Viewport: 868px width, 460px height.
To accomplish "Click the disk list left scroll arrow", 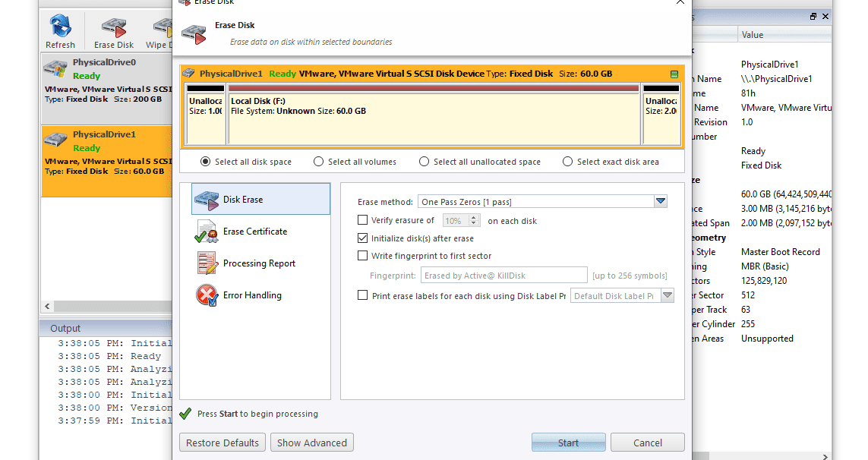I will click(48, 306).
